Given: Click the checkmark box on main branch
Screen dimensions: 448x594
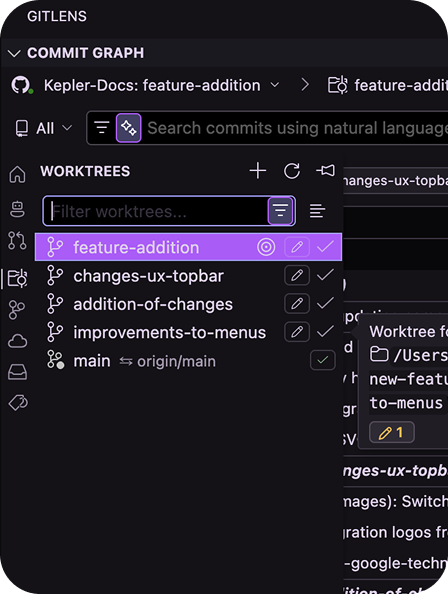Looking at the screenshot, I should tap(323, 360).
